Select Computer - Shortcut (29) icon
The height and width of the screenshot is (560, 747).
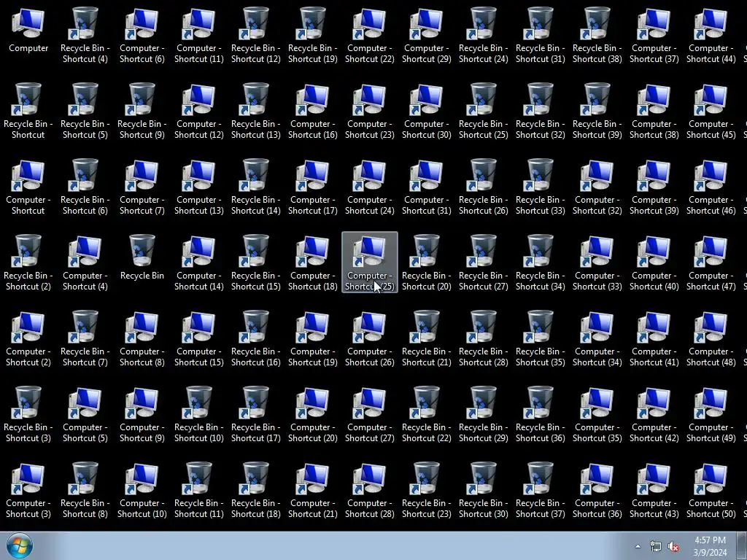(426, 35)
